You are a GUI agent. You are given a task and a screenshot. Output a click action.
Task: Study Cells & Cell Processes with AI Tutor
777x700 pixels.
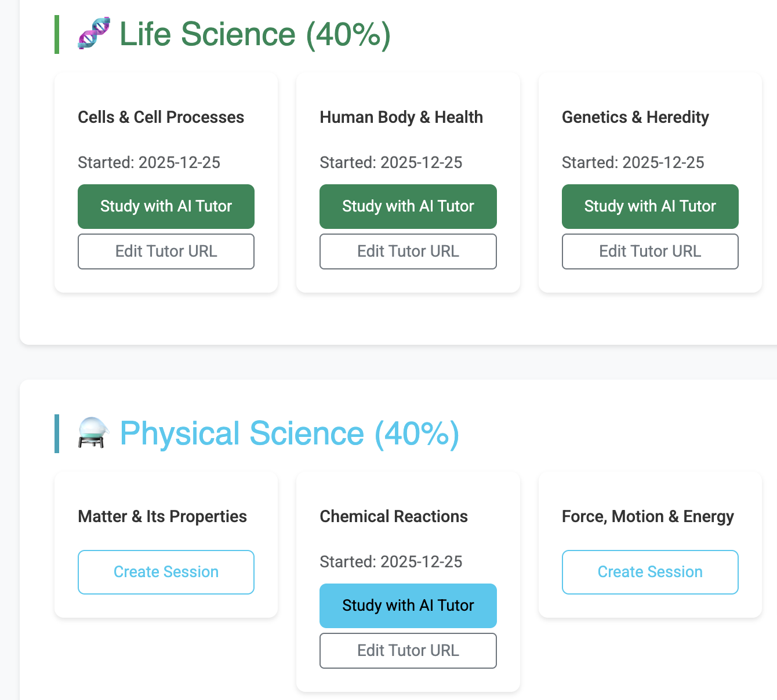pos(166,206)
